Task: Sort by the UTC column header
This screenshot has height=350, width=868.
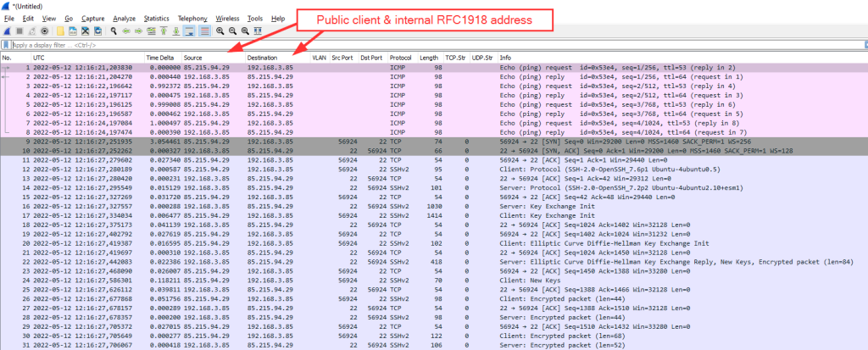Action: tap(87, 58)
